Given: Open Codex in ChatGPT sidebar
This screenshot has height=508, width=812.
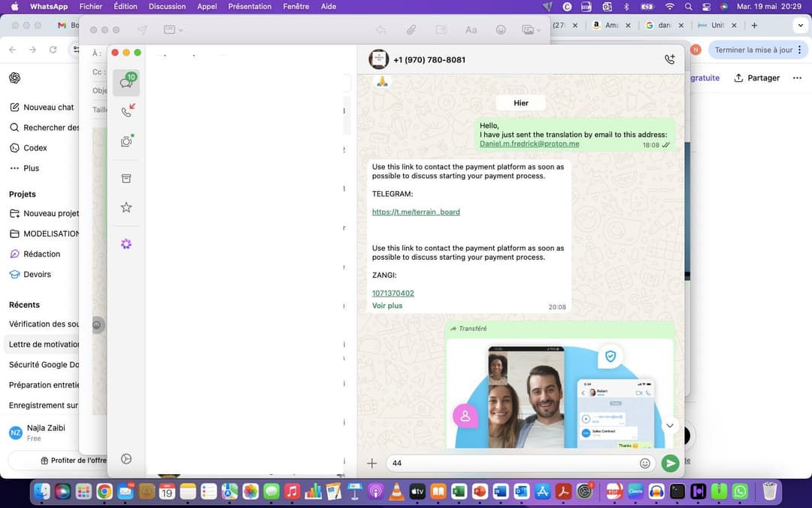Looking at the screenshot, I should 29,148.
